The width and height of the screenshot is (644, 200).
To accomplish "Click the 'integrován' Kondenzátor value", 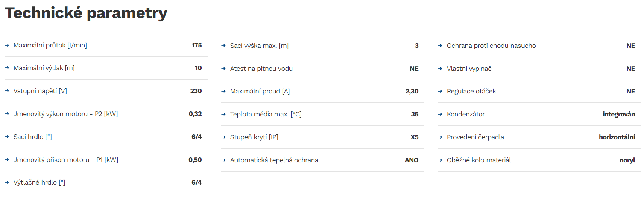I will click(x=619, y=114).
